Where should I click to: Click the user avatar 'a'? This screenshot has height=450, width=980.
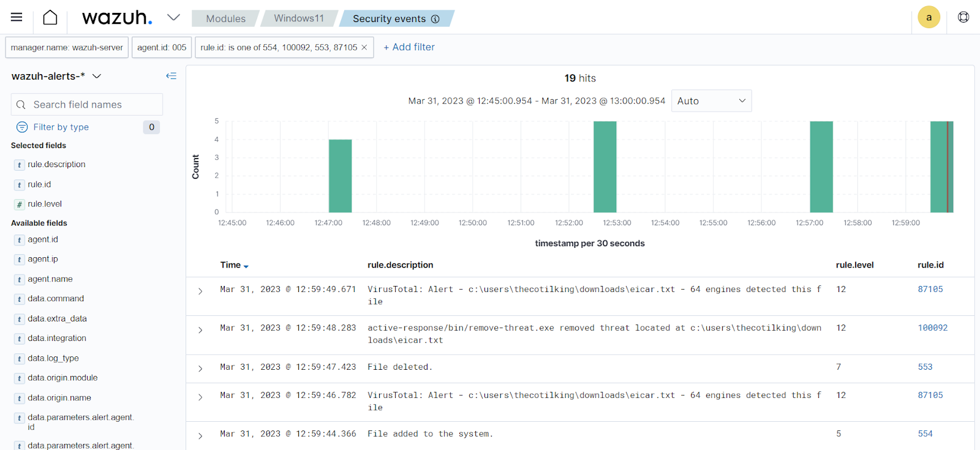(929, 17)
